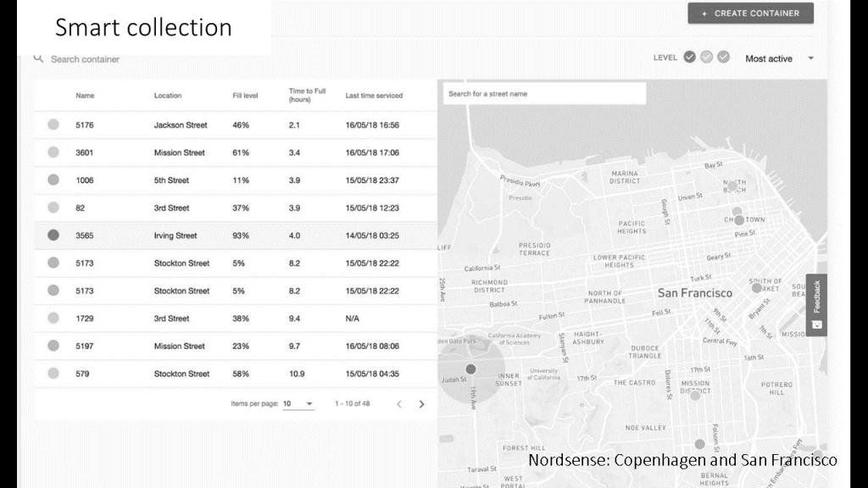Click the Search for a street name field
Viewport: 868px width, 488px height.
click(543, 94)
